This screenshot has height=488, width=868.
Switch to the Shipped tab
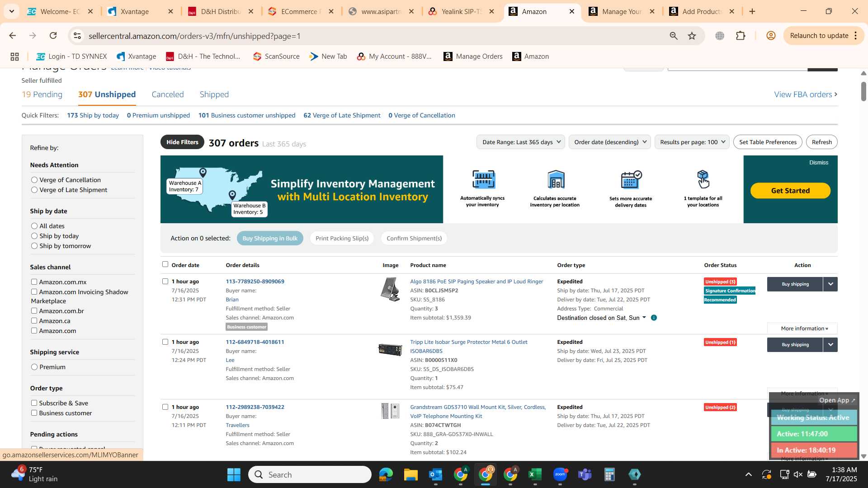(214, 94)
